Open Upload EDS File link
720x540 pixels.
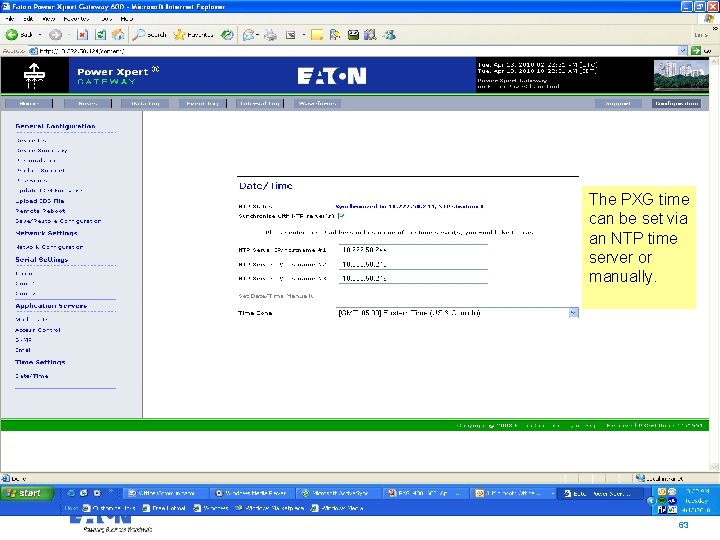[x=40, y=201]
